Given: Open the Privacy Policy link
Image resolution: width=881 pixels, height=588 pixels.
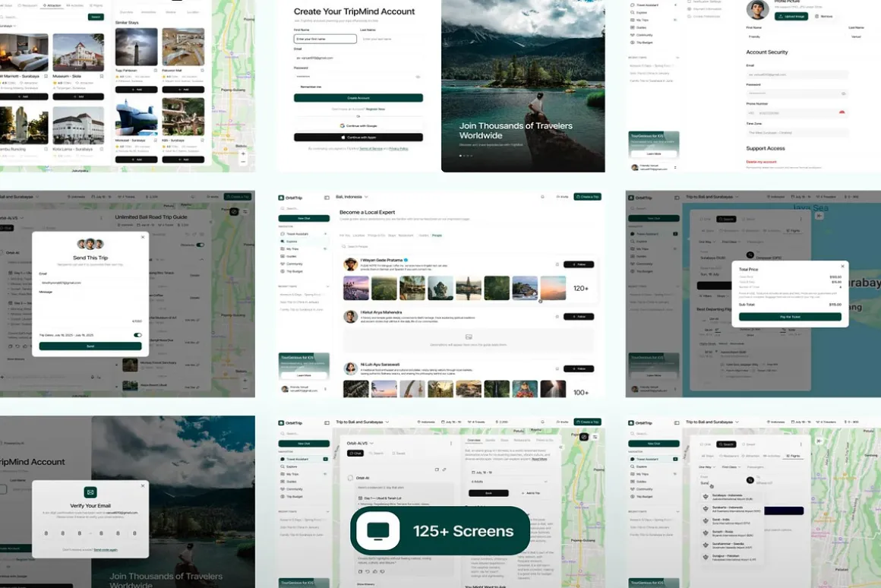Looking at the screenshot, I should [x=399, y=149].
